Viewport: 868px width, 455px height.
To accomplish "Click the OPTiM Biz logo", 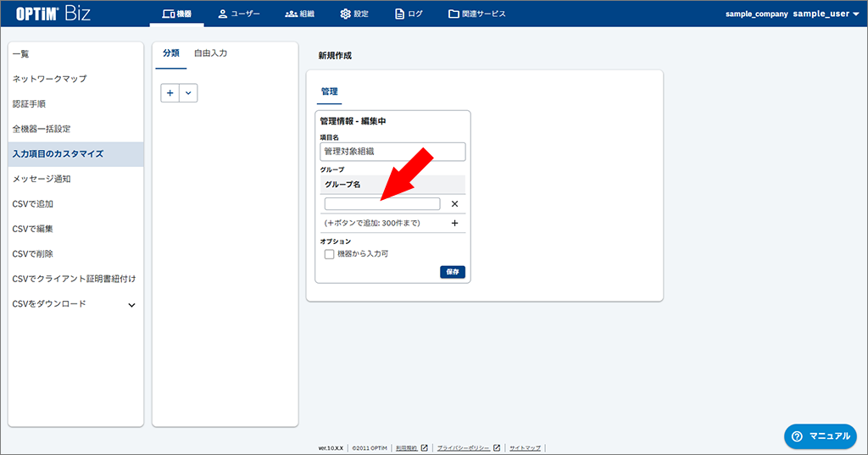I will [53, 14].
